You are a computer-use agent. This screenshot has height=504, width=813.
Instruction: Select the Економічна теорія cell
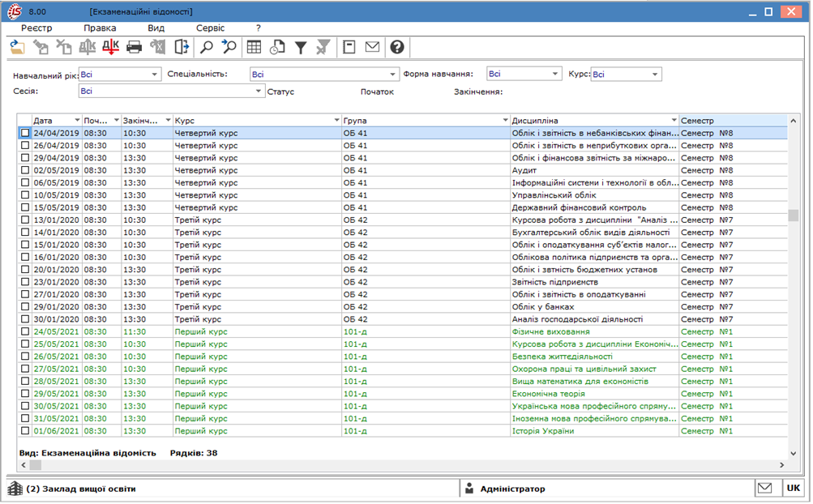point(595,394)
